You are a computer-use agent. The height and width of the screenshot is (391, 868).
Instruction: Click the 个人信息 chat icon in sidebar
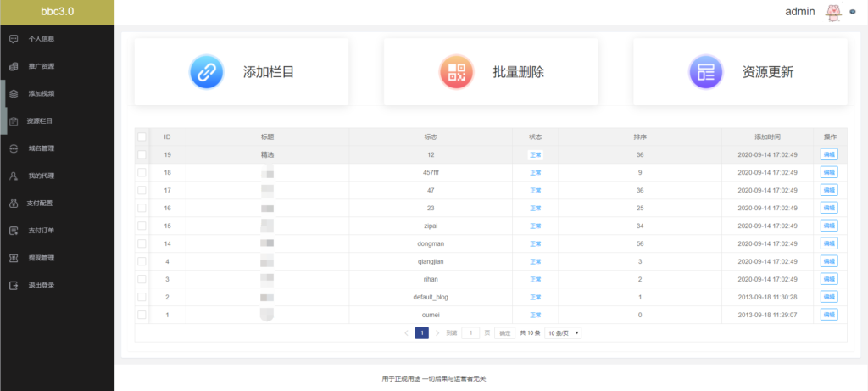point(14,39)
